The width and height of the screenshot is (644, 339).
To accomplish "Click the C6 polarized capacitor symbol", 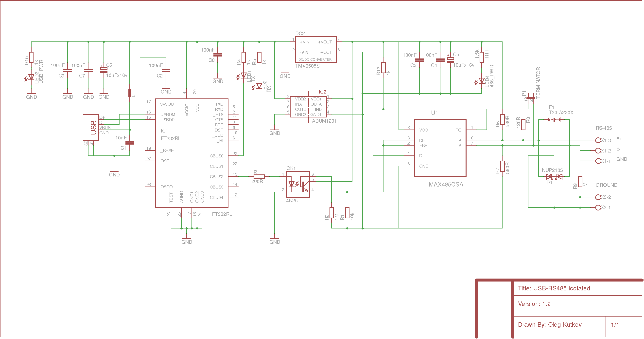I will click(104, 70).
